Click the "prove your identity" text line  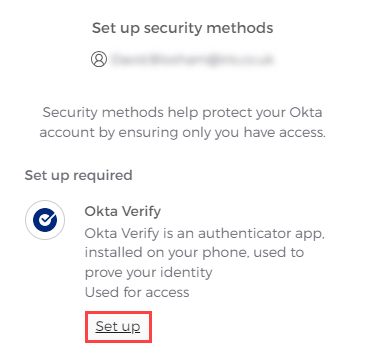click(x=148, y=272)
